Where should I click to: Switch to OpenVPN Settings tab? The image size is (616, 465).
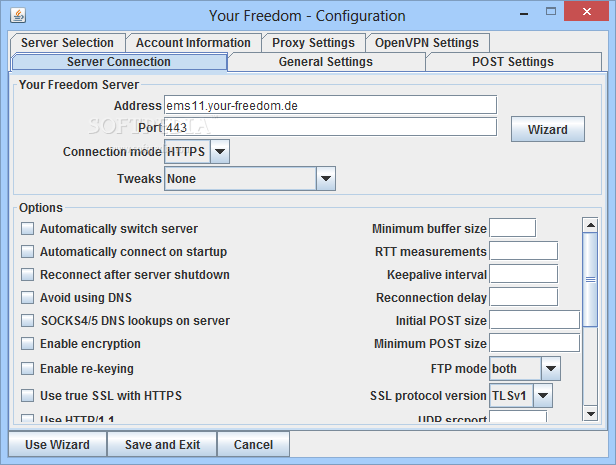pyautogui.click(x=427, y=42)
